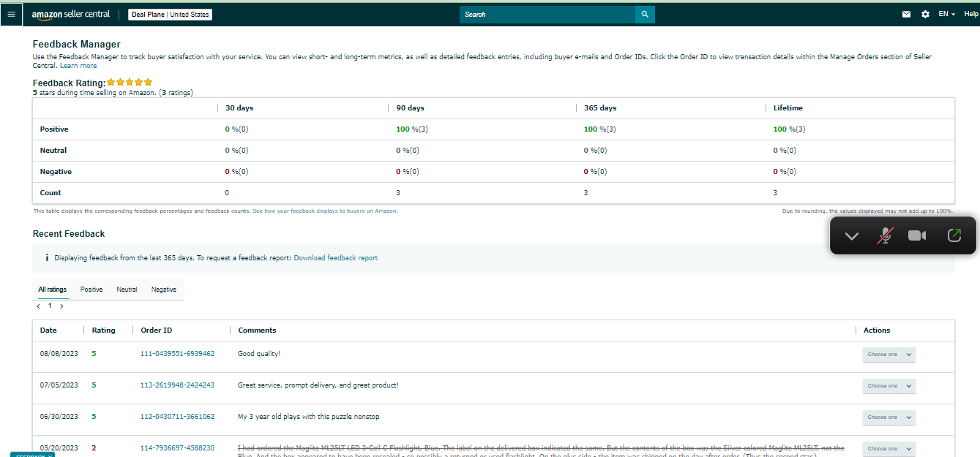980x457 pixels.
Task: Click the 07/05/2023 date cell
Action: point(59,385)
